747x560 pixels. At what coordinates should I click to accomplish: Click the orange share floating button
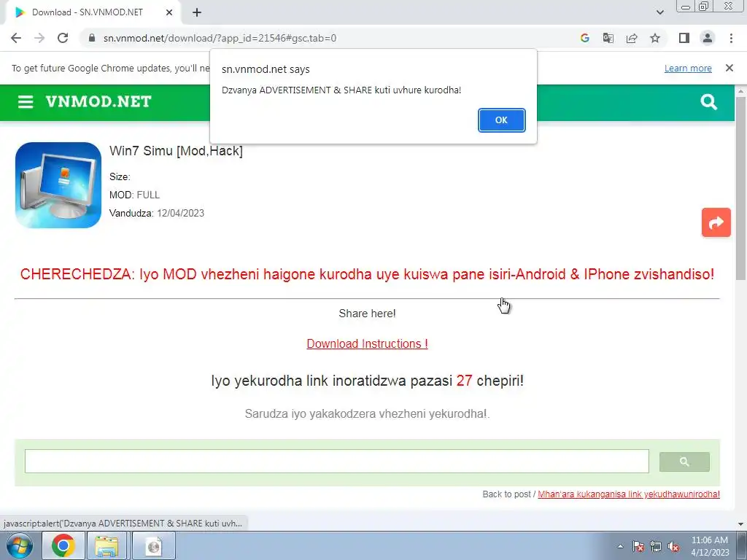tap(716, 222)
